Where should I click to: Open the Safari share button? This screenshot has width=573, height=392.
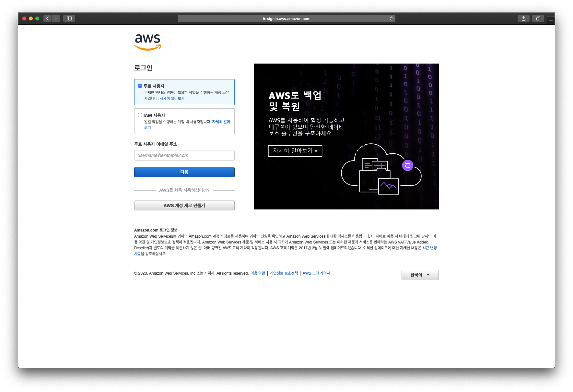[523, 18]
